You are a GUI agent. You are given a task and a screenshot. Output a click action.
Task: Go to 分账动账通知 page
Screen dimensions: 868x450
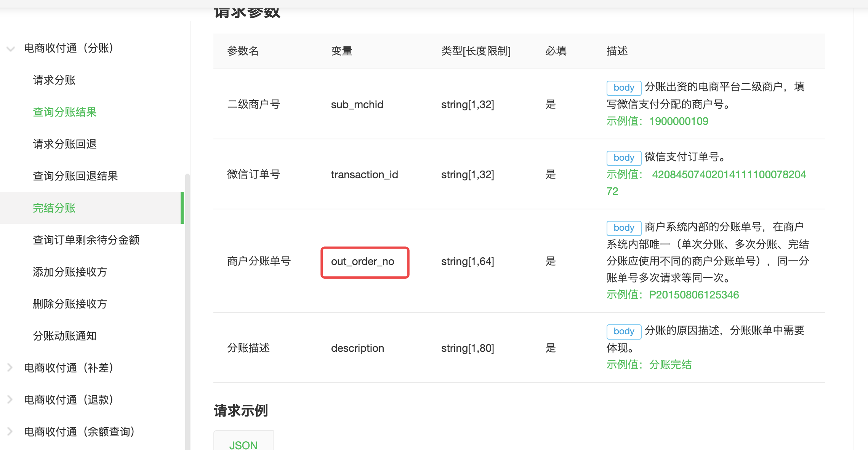(65, 336)
